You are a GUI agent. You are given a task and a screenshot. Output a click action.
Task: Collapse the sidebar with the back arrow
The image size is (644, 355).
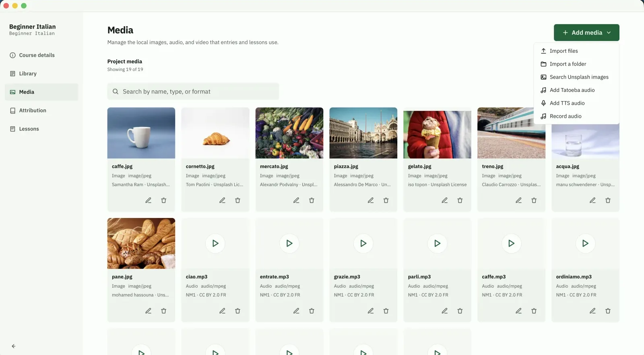pos(13,346)
